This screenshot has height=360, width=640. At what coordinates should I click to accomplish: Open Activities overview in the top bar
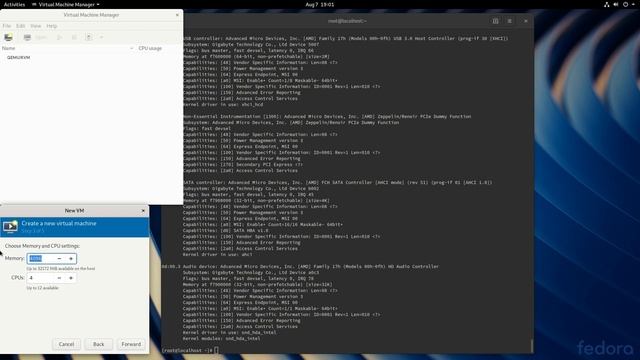coord(14,4)
